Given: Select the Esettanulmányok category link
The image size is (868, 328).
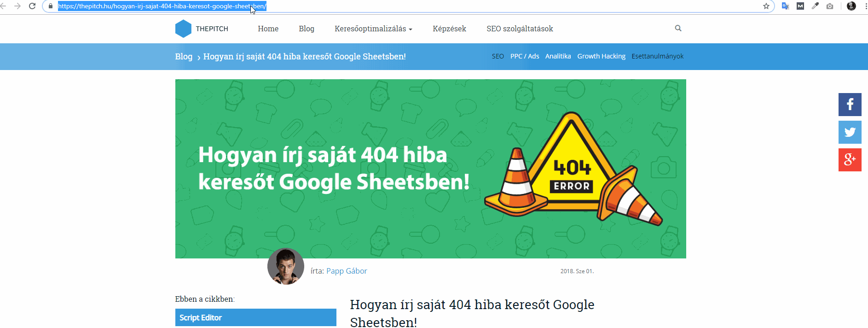Looking at the screenshot, I should pyautogui.click(x=657, y=56).
